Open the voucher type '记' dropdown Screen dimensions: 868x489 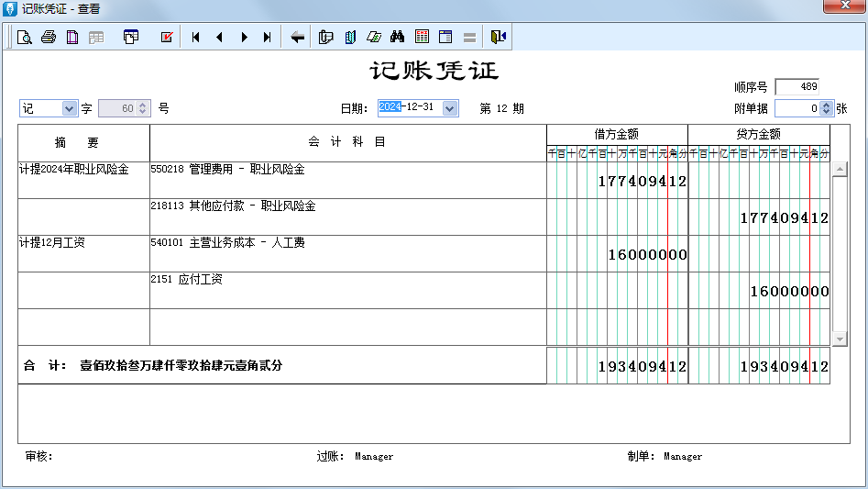[x=70, y=108]
